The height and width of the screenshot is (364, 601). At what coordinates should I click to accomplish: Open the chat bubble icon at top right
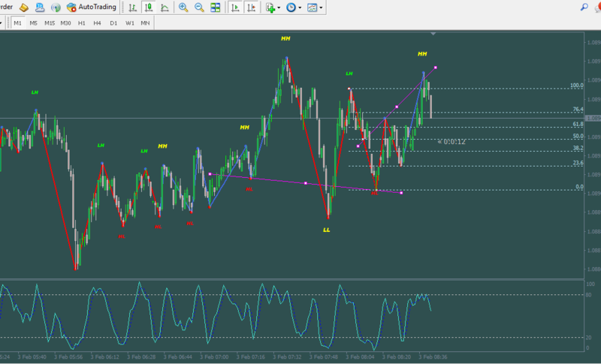[598, 7]
